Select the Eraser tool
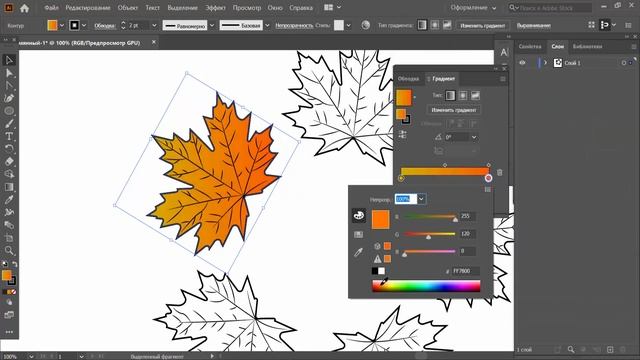640x360 pixels. 9,161
